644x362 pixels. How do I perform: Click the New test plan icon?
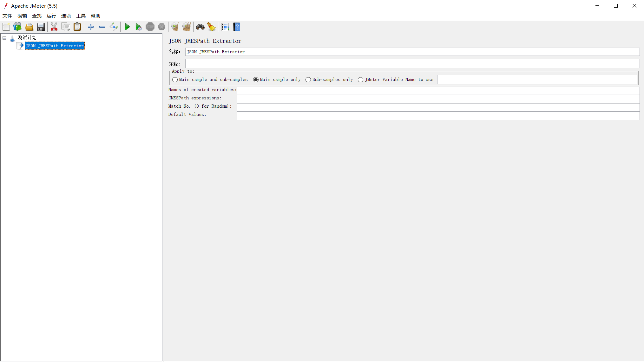coord(6,27)
